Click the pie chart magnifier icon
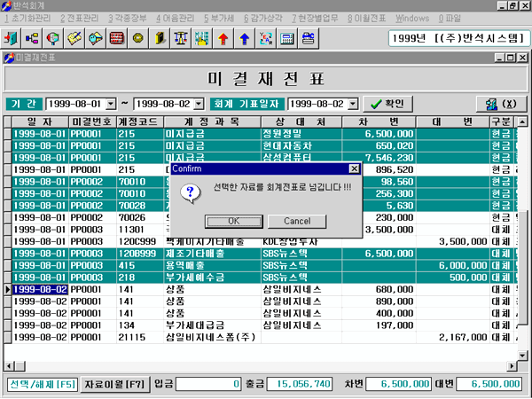The image size is (532, 399). 53,38
